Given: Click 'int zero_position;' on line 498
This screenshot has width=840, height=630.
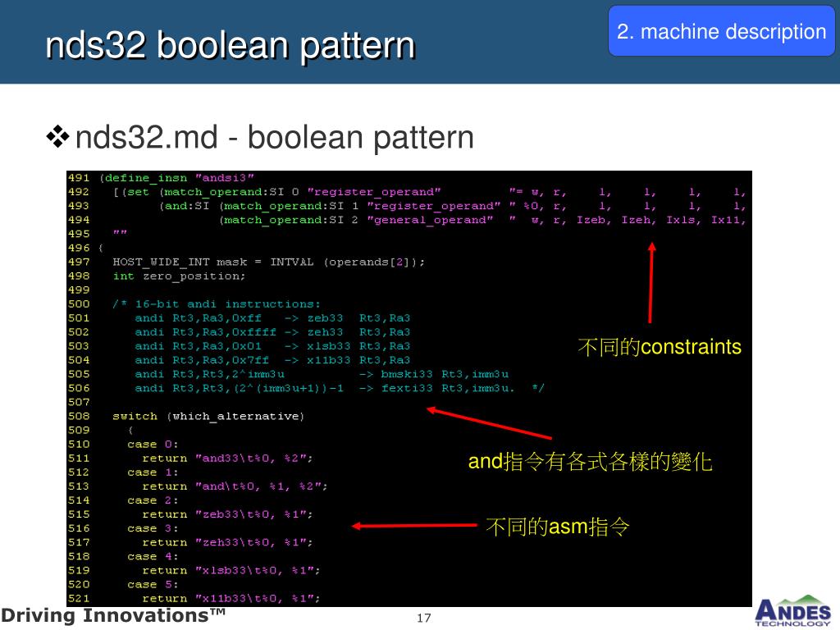Looking at the screenshot, I should (x=179, y=276).
